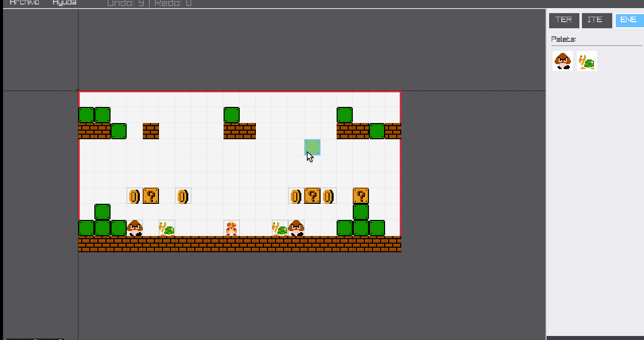This screenshot has width=644, height=340.
Task: Select the Mario player sprite on the canvas
Action: (232, 228)
